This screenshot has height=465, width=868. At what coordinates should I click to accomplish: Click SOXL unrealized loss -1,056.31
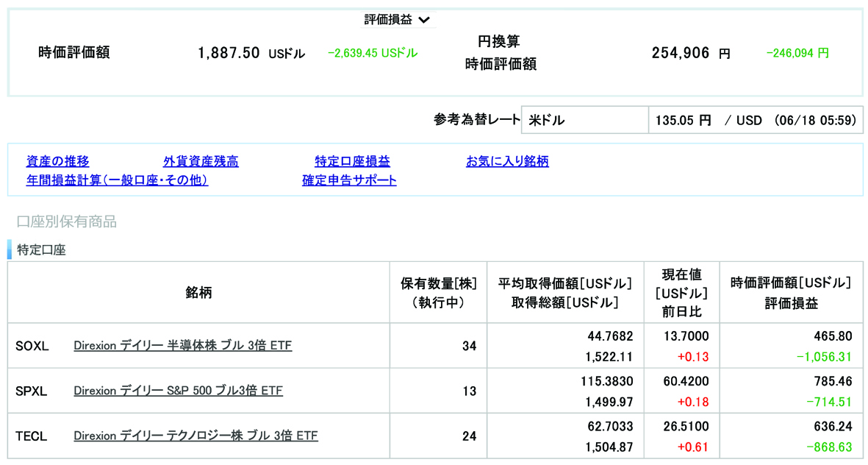[824, 356]
